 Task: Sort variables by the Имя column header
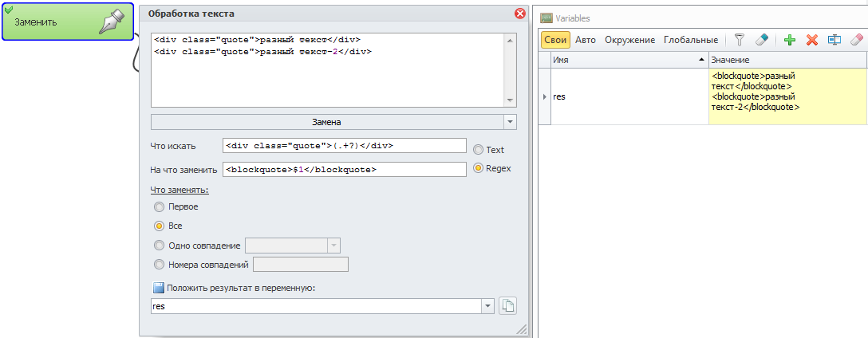point(629,60)
